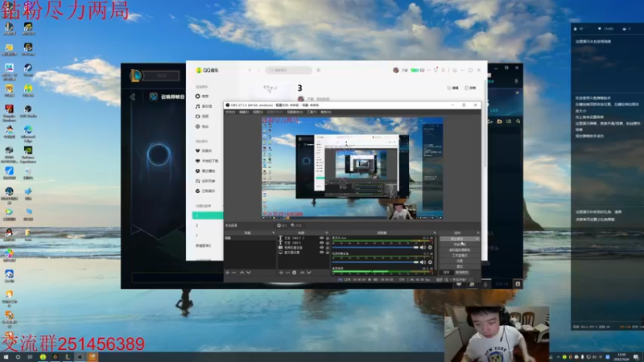The image size is (644, 362).
Task: Open the Scene Collection menu in OBS
Action: (x=295, y=112)
